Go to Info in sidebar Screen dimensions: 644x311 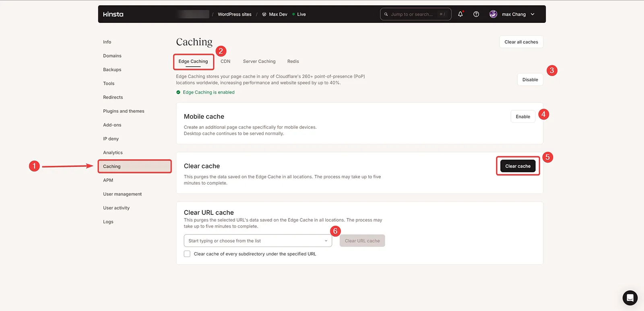point(107,42)
